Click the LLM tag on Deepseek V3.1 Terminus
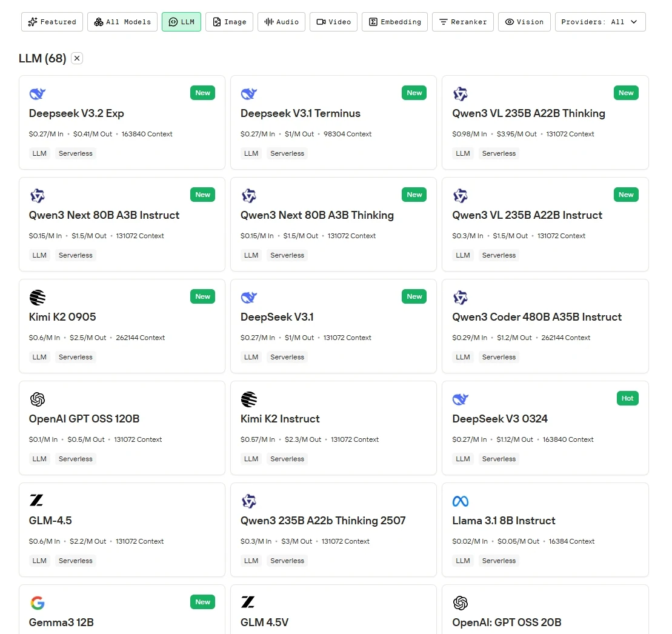Screen dimensions: 672x634 coord(251,153)
